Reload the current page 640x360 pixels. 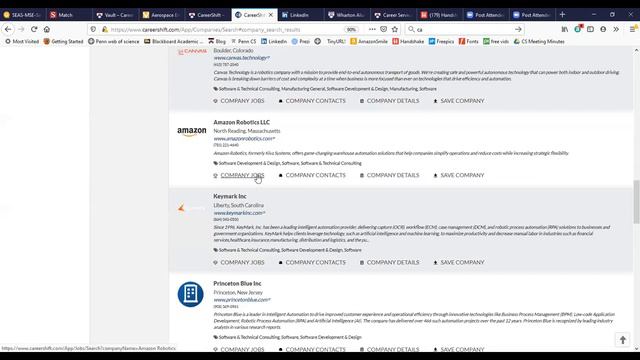click(x=34, y=29)
